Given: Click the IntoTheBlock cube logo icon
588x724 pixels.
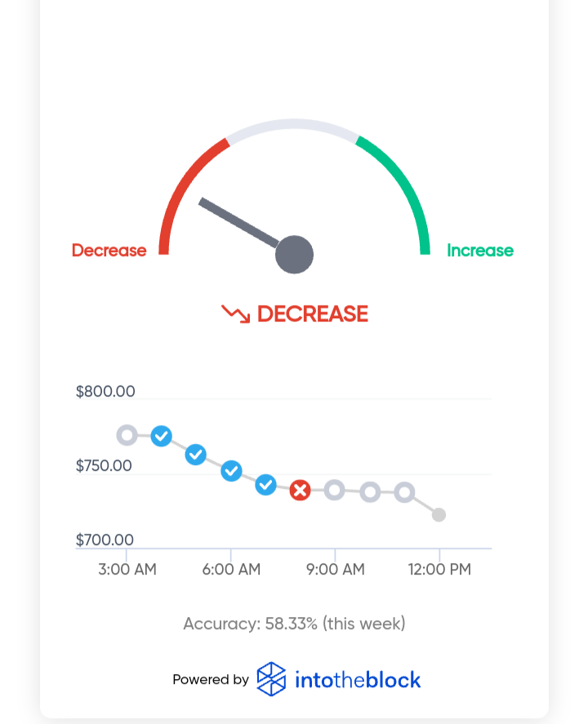Looking at the screenshot, I should click(271, 679).
